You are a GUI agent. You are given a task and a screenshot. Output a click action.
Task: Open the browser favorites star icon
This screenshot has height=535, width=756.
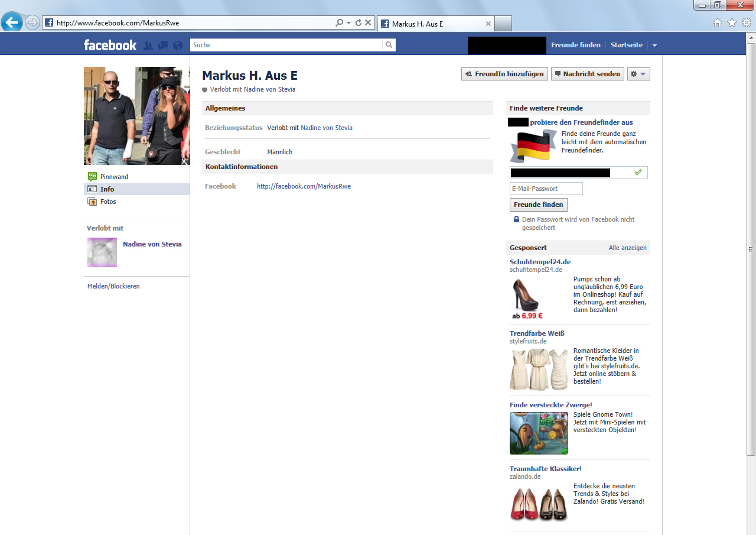(x=732, y=23)
